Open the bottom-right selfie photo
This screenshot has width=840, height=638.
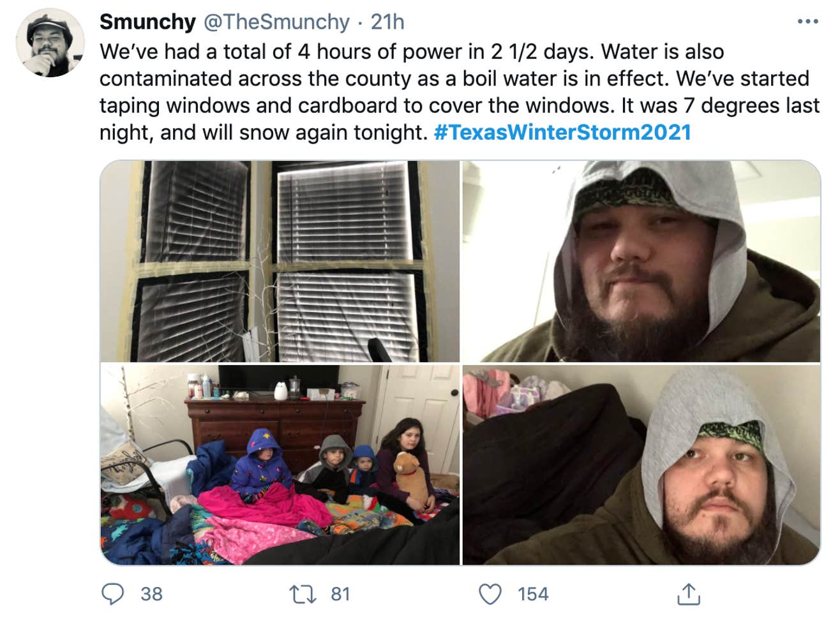(x=641, y=465)
